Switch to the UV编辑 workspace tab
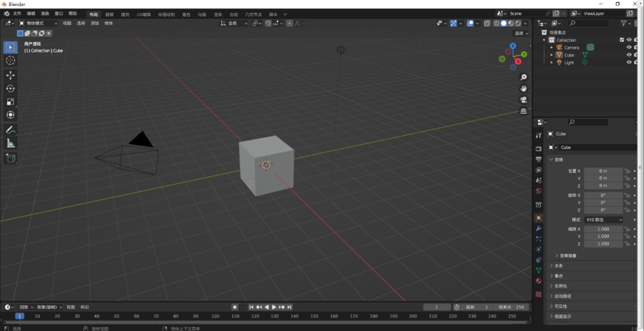 [144, 14]
